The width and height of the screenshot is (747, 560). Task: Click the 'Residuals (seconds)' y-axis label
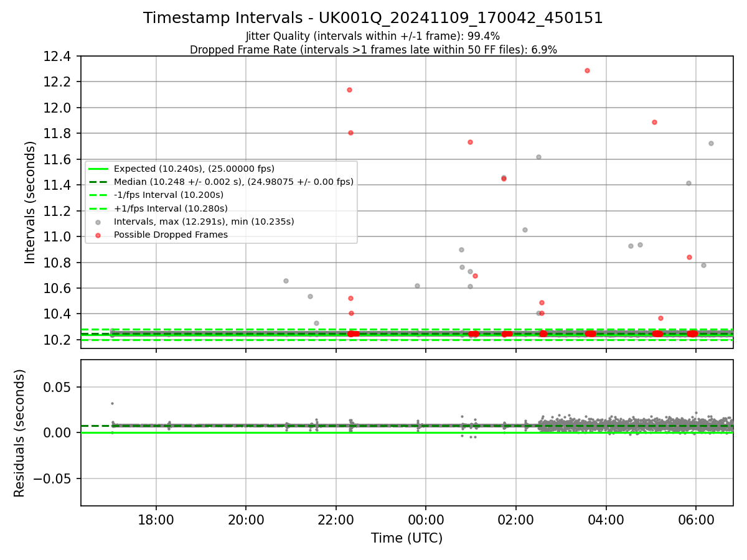pos(19,433)
